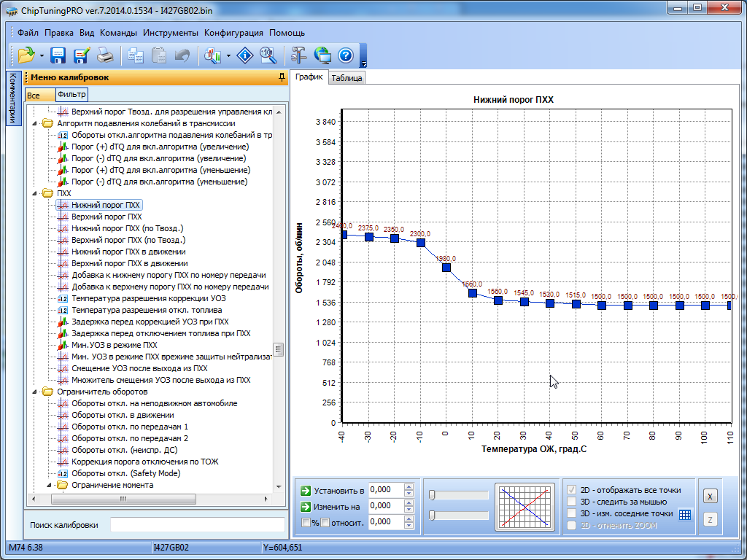Click the binary search magnifier icon
Image resolution: width=747 pixels, height=560 pixels.
267,55
